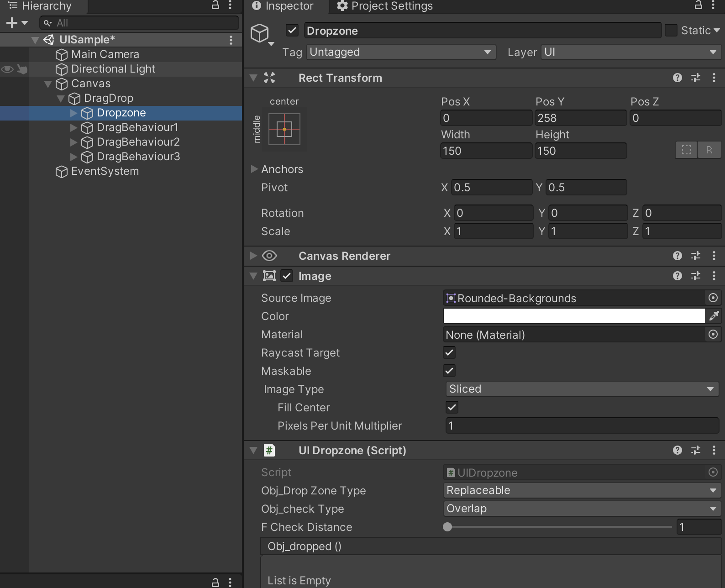Open Image Type dropdown
725x588 pixels.
(582, 389)
